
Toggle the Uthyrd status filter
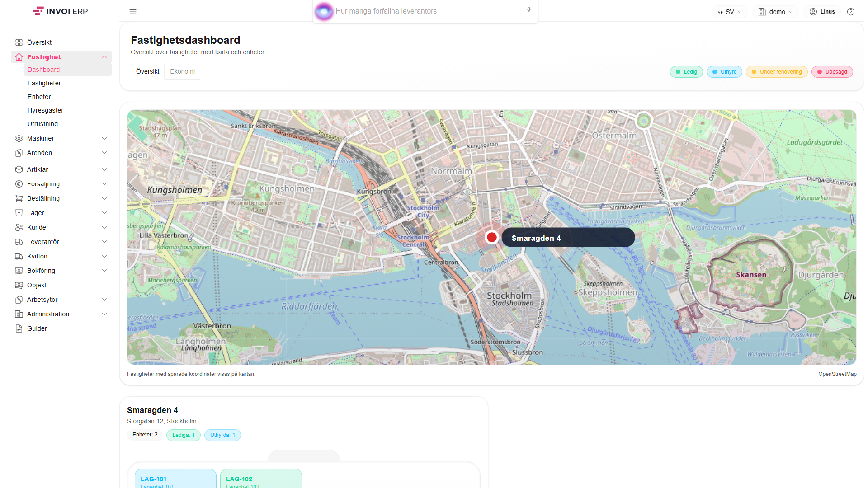point(724,72)
